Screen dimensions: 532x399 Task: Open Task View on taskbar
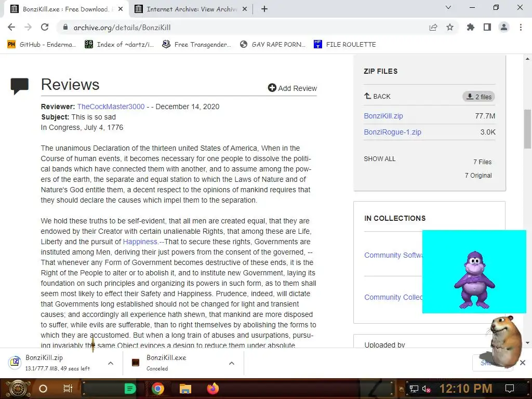click(x=68, y=389)
